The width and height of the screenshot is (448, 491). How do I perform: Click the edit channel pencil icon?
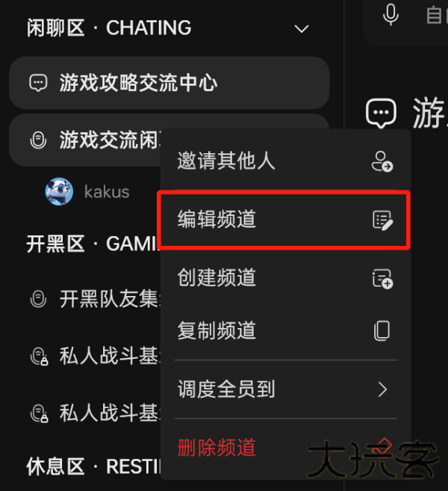point(382,220)
